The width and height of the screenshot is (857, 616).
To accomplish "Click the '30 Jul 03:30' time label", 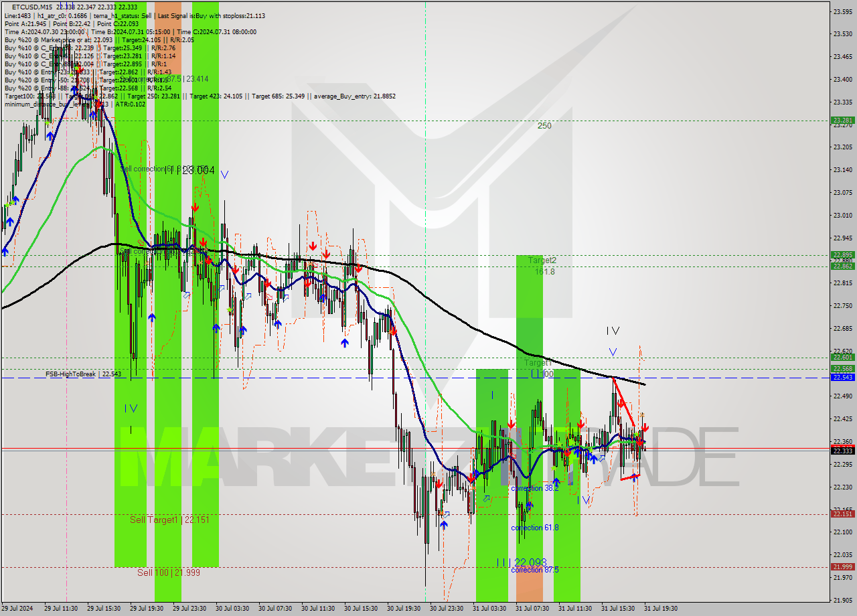I will [232, 609].
